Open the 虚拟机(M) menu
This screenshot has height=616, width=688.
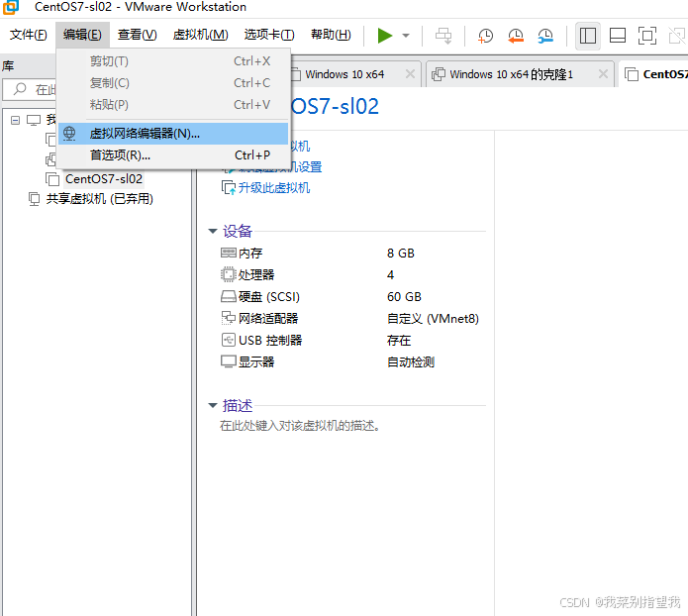pyautogui.click(x=201, y=35)
